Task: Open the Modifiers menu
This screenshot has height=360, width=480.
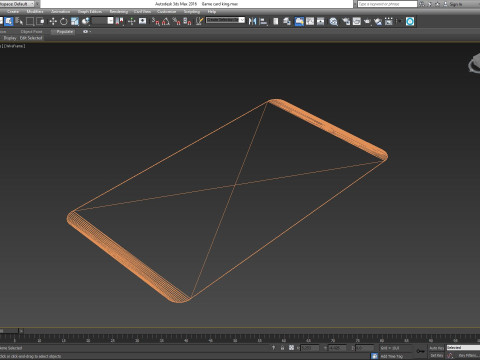Action: pos(35,12)
